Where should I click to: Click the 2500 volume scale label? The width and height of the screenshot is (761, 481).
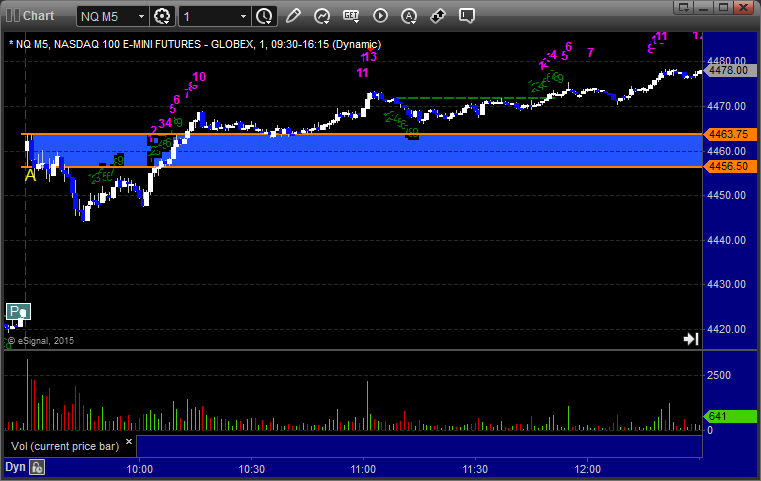[719, 375]
